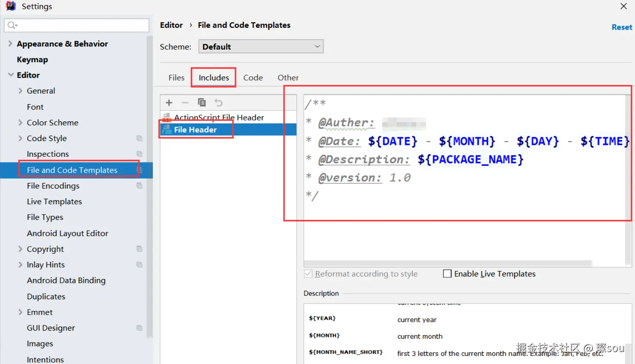635x364 pixels.
Task: Open Intentions settings
Action: click(45, 359)
